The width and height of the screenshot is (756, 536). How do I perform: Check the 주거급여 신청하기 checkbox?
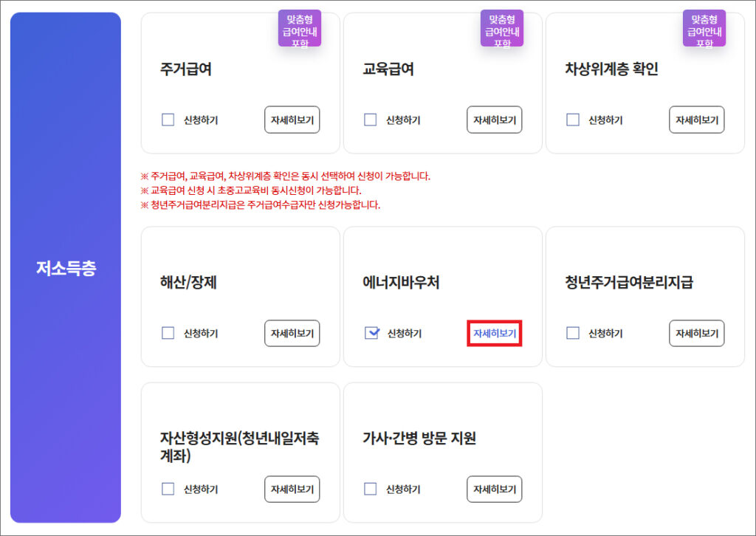(168, 120)
